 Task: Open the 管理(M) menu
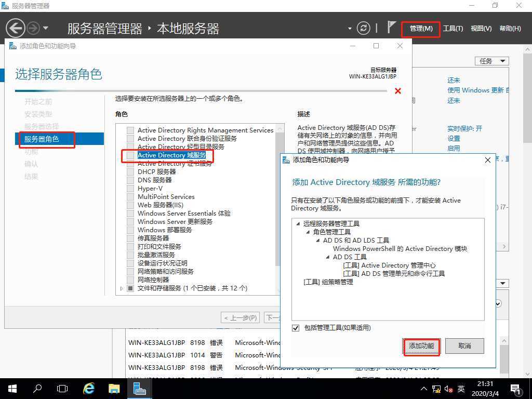click(421, 29)
